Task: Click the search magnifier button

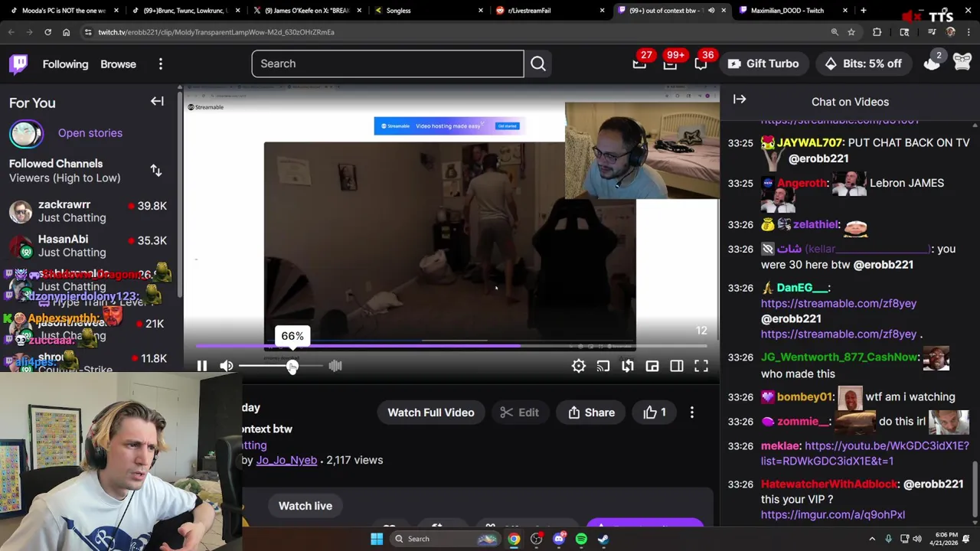Action: click(538, 64)
